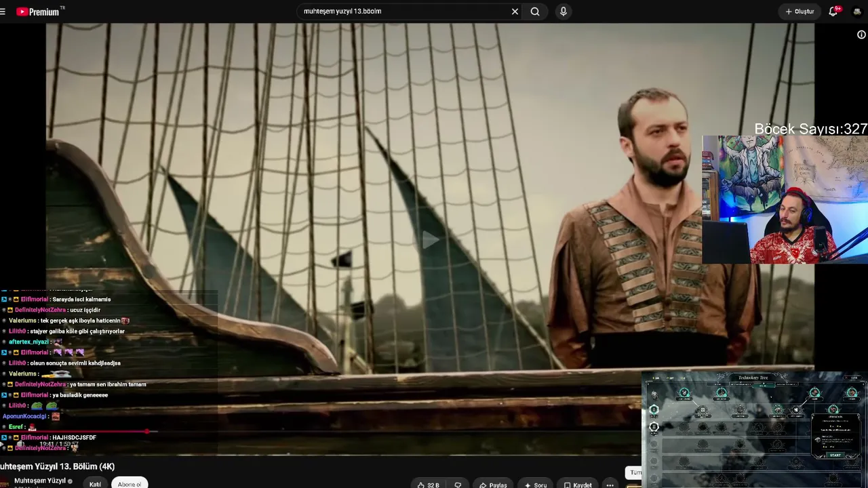The image size is (868, 488).
Task: Click the Oluştur create button
Action: [800, 12]
